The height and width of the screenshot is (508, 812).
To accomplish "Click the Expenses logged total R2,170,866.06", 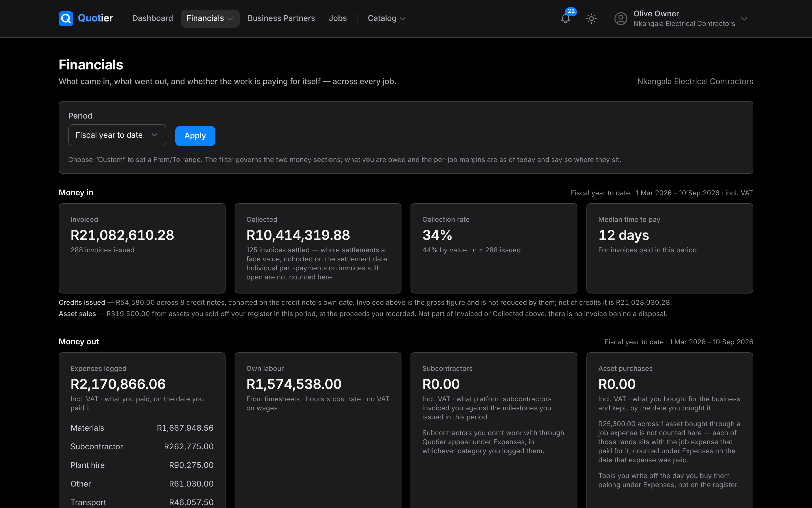I will pos(118,384).
